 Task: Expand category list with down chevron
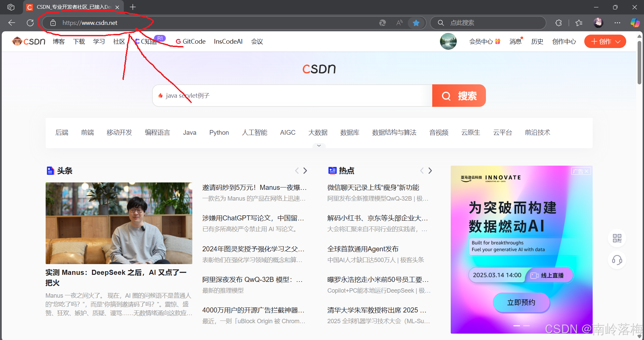[319, 145]
